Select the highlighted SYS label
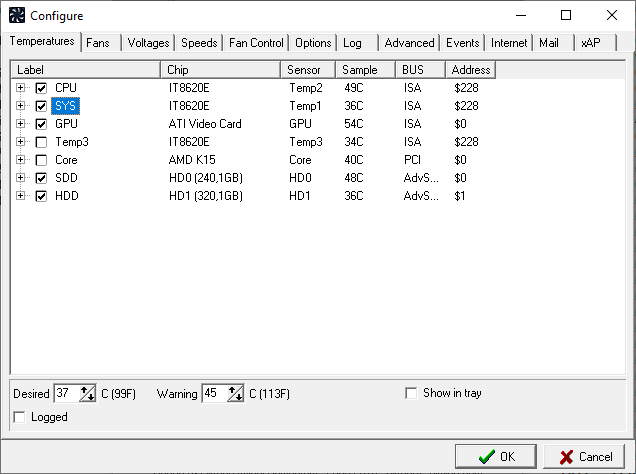This screenshot has width=636, height=474. (x=65, y=106)
